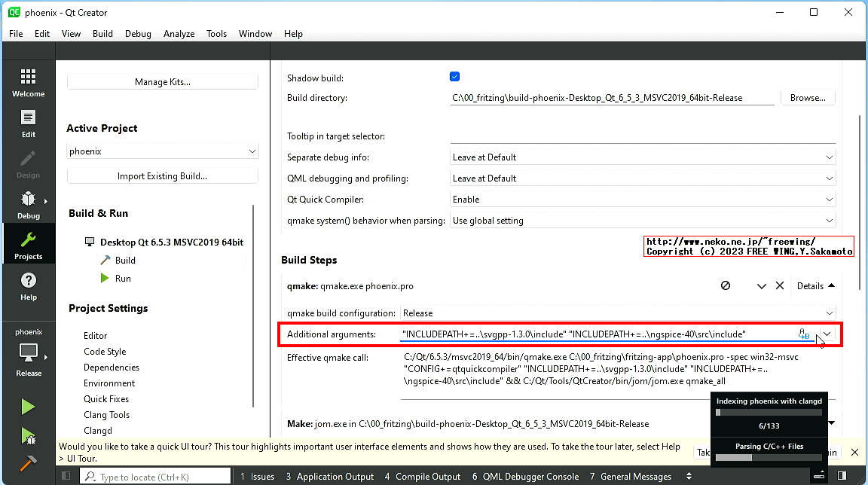Screen dimensions: 868x485
Task: Collapse the qmake step Details
Action: [815, 285]
